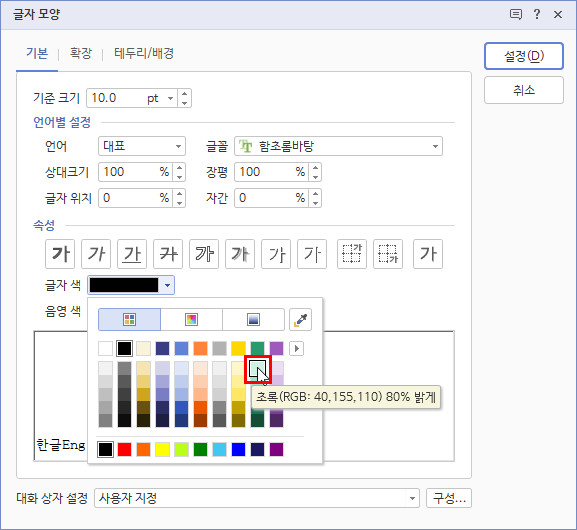Screen dimensions: 577x530
Task: Toggle the strikethrough 가 attribute button
Action: [x=168, y=254]
